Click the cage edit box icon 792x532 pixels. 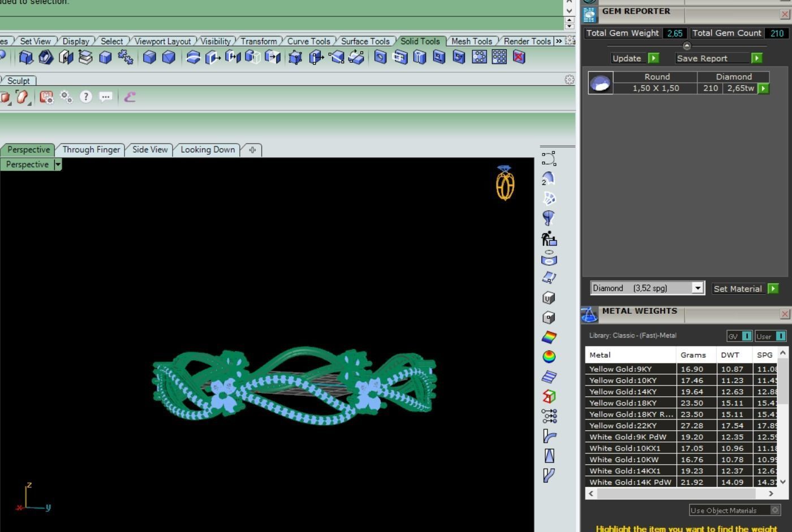(295, 57)
